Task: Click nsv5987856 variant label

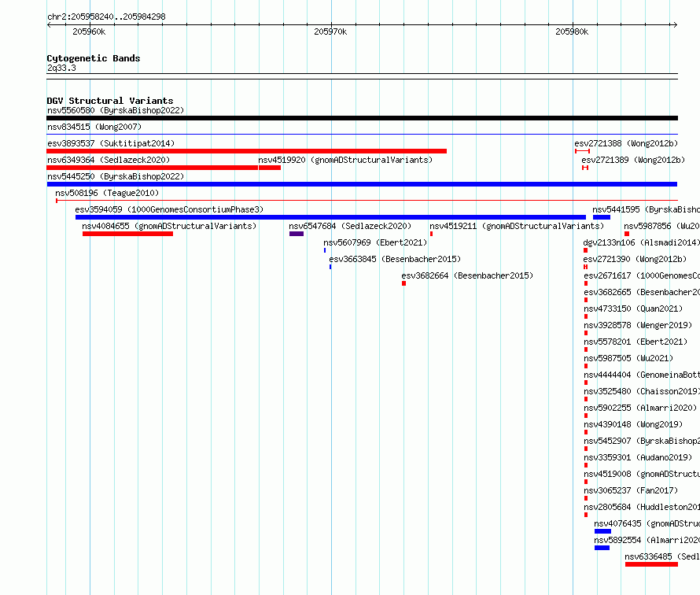Action: 661,226
